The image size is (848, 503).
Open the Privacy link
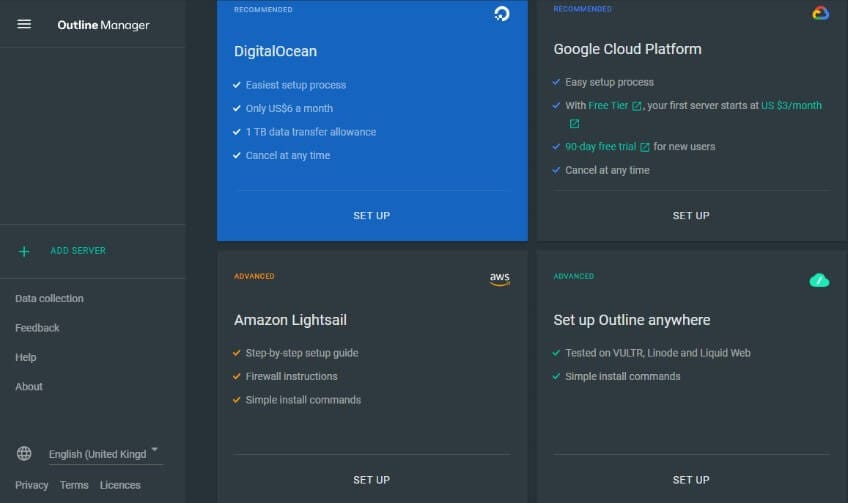pyautogui.click(x=31, y=485)
